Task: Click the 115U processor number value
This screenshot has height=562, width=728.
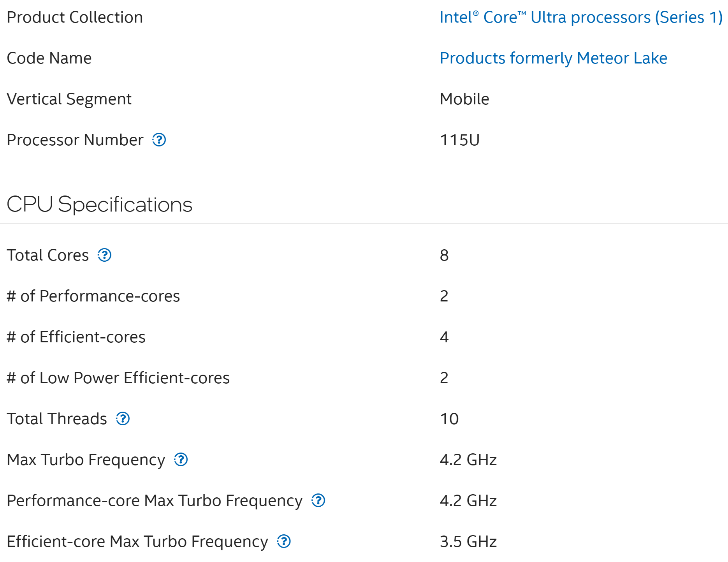Action: (460, 140)
